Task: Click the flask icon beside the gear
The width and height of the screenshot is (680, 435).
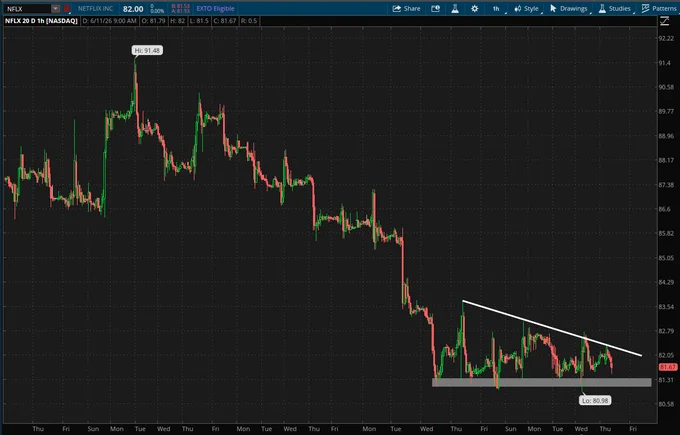Action: click(x=455, y=9)
